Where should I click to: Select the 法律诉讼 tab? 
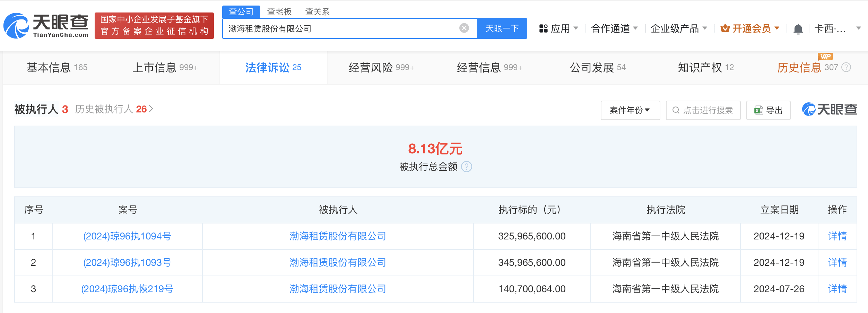(x=273, y=67)
